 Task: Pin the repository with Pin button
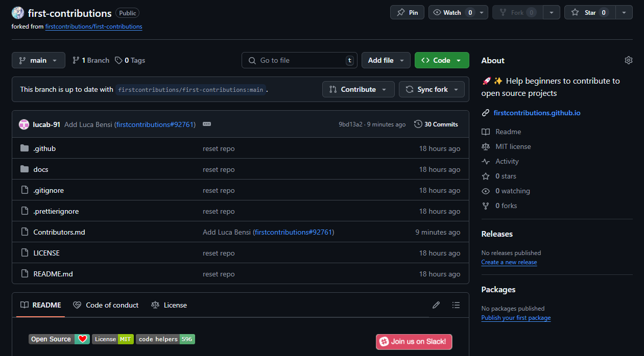pos(407,12)
